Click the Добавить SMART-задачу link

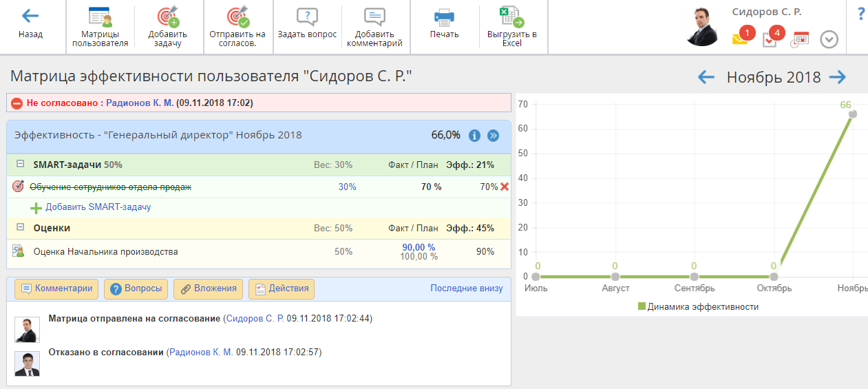click(x=98, y=207)
